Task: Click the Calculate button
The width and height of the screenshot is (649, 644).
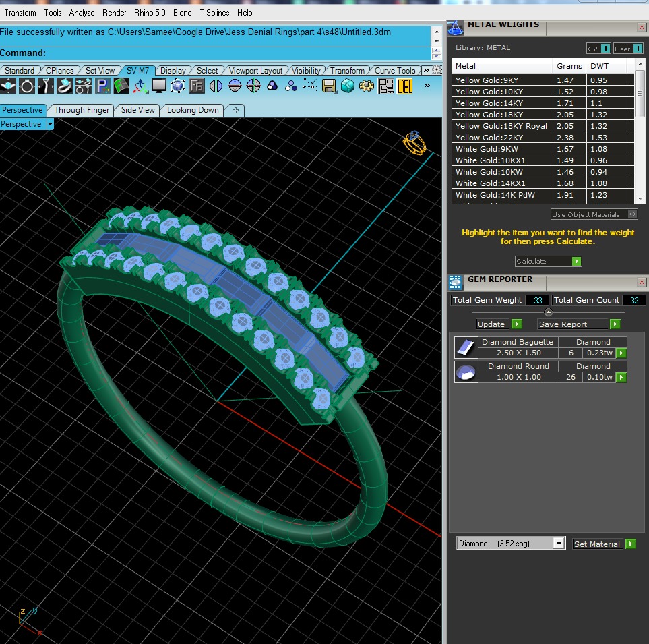Action: [x=548, y=262]
